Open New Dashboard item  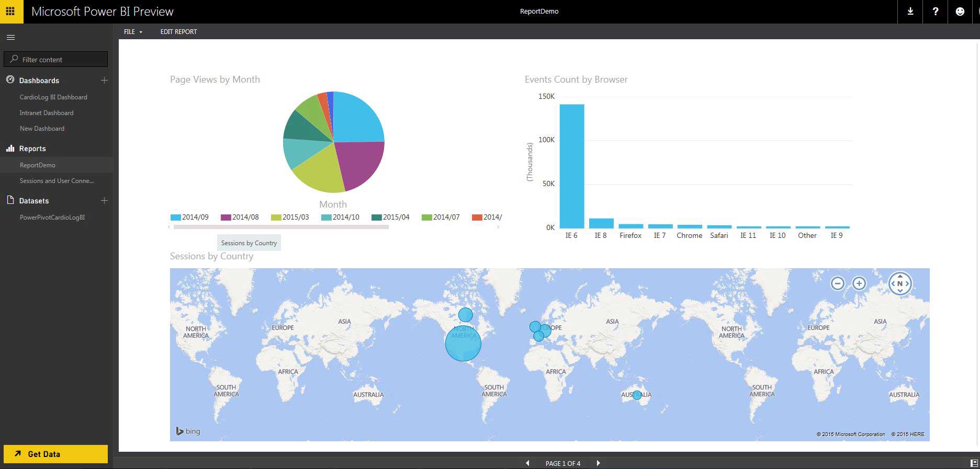coord(42,129)
